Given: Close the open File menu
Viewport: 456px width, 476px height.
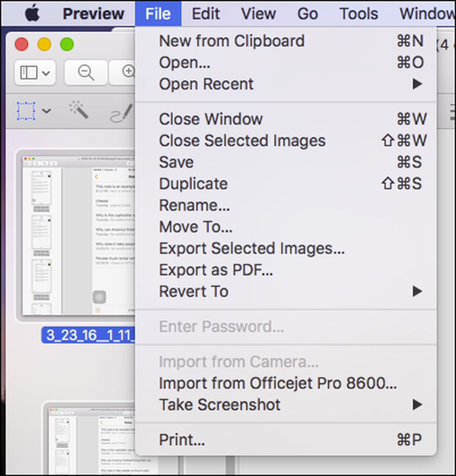Looking at the screenshot, I should coord(158,14).
